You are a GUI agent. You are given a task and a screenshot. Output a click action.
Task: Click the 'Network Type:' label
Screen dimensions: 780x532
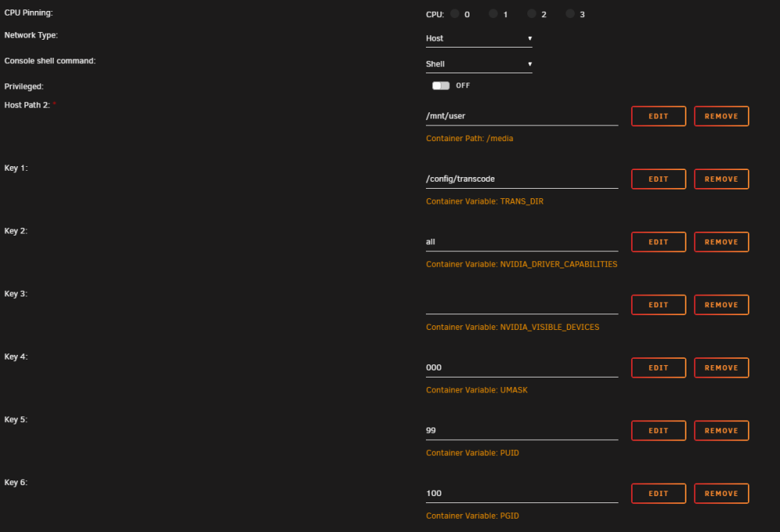pyautogui.click(x=31, y=35)
